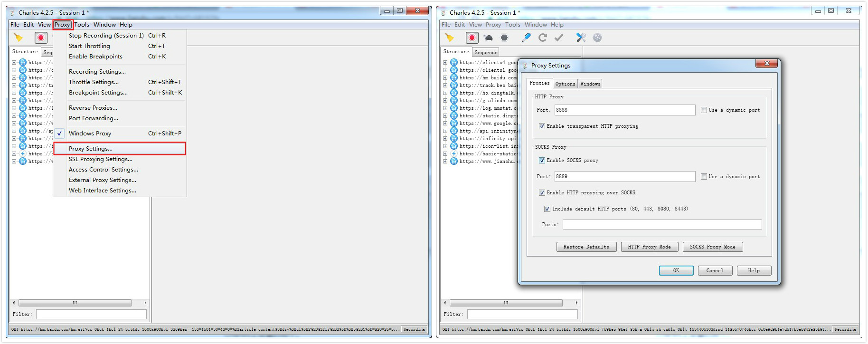Switch to the Options tab in Proxy Settings

coord(565,84)
